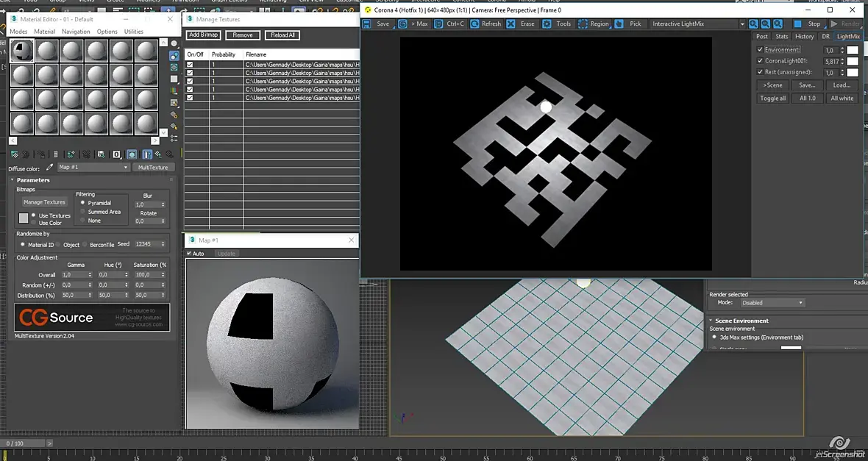This screenshot has width=868, height=461.
Task: Click the Refresh icon in Corona frame buffer
Action: pyautogui.click(x=474, y=24)
